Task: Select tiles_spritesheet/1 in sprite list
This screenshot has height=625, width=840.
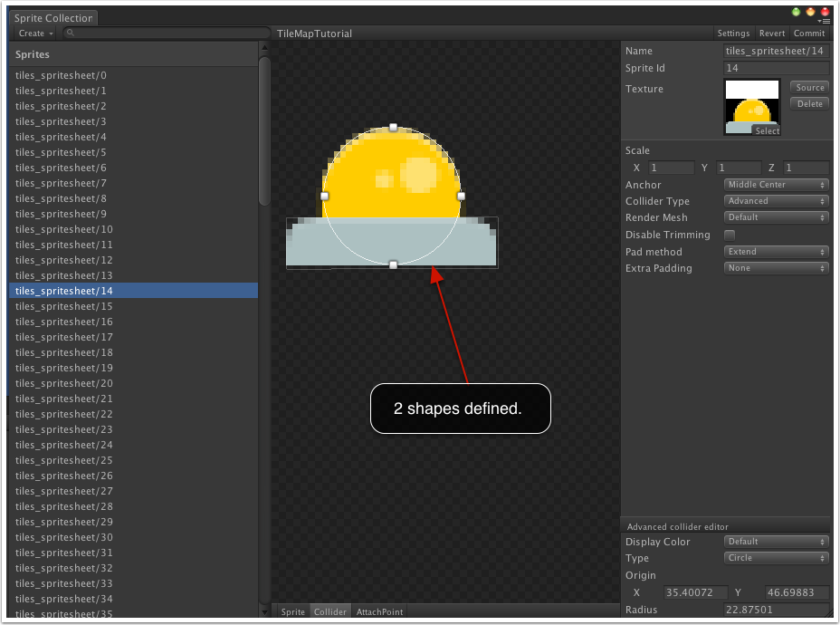Action: [x=133, y=91]
